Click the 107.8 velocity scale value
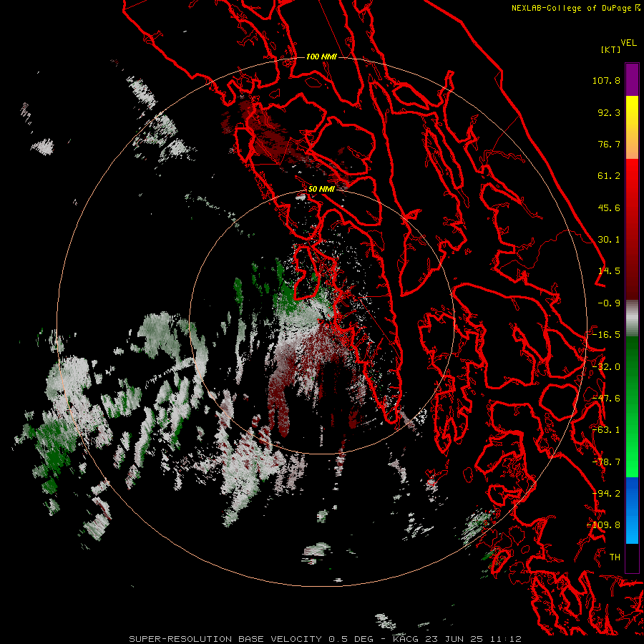Image resolution: width=644 pixels, height=644 pixels. coord(606,80)
